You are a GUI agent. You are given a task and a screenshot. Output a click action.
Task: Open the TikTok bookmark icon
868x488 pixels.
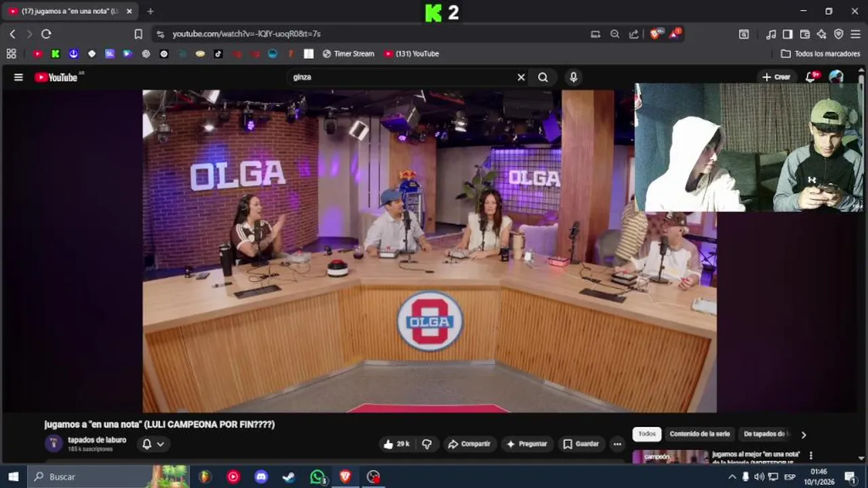coord(218,54)
